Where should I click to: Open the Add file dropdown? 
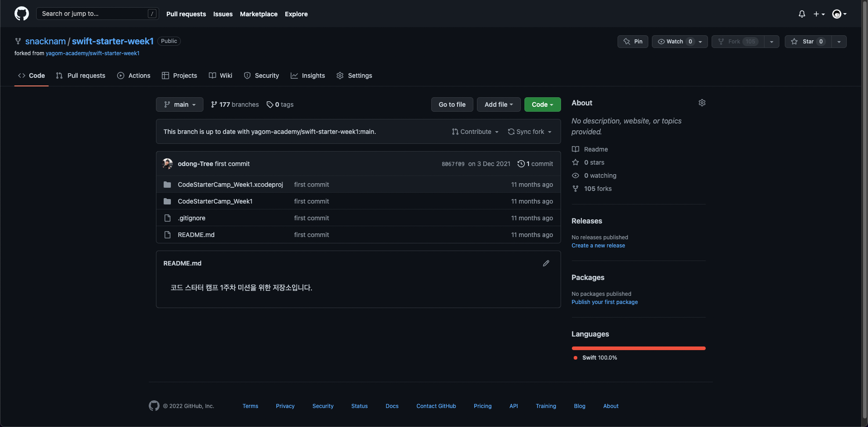click(x=499, y=104)
